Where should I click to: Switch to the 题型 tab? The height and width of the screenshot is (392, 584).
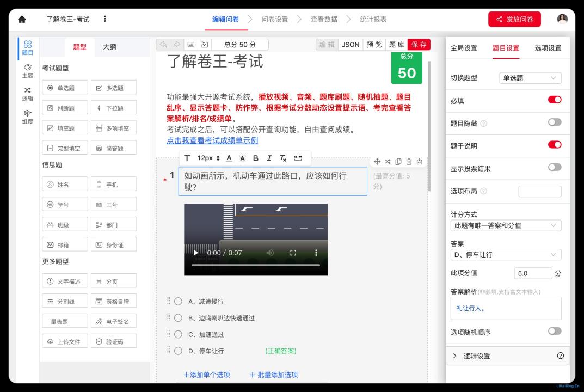click(79, 47)
